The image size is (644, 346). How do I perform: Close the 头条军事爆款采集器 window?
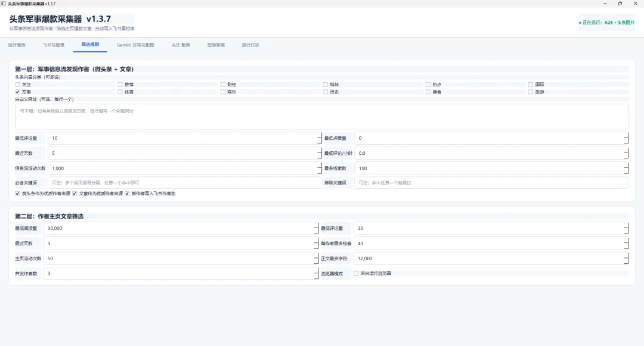click(636, 4)
